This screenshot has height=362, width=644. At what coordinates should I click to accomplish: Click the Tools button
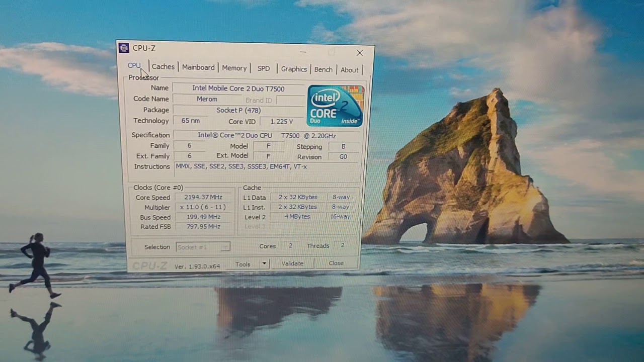pos(243,264)
